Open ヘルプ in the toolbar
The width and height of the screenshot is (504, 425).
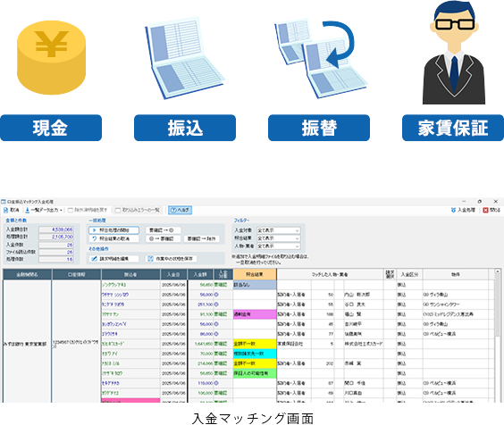[x=180, y=210]
